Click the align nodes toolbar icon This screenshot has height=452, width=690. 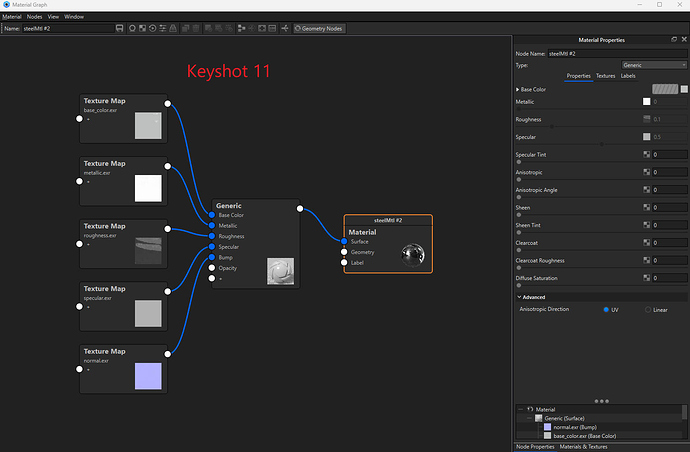[x=241, y=28]
